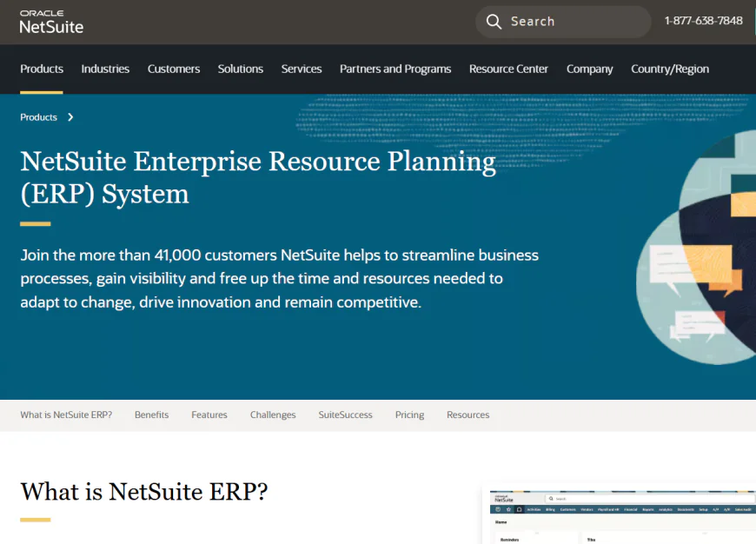Screen dimensions: 756x544
Task: Click the hero speech-bubble illustration
Action: click(696, 247)
